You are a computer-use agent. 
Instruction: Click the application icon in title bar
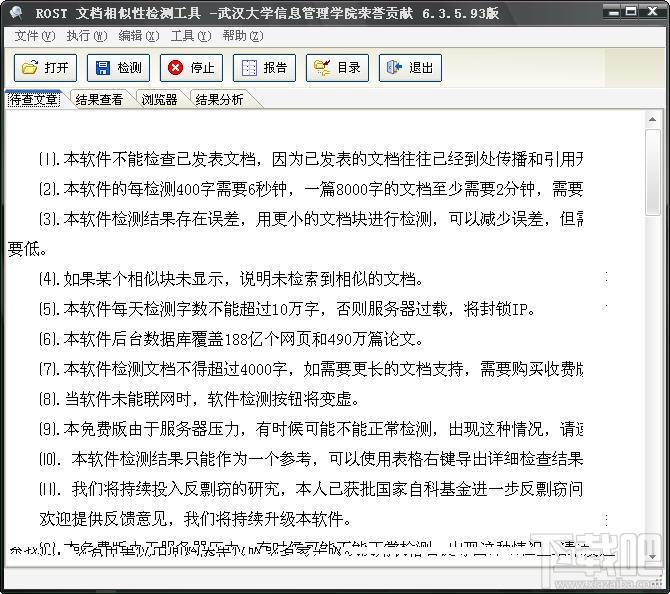point(17,13)
